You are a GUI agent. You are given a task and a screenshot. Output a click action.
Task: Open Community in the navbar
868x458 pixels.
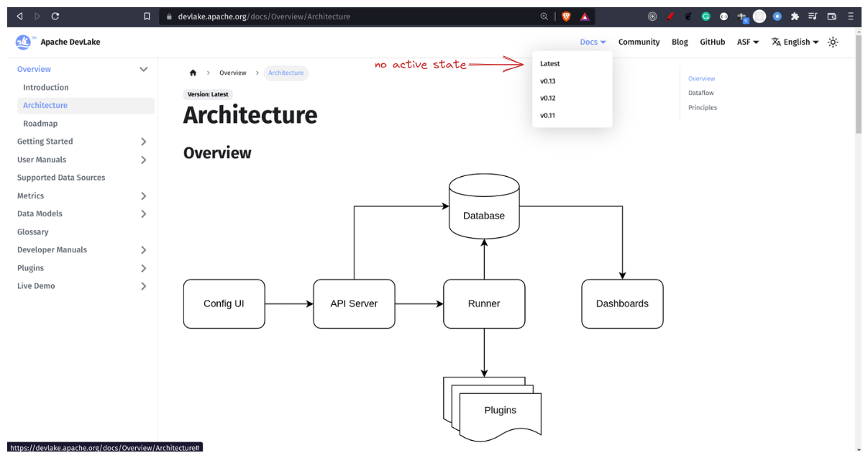coord(639,42)
